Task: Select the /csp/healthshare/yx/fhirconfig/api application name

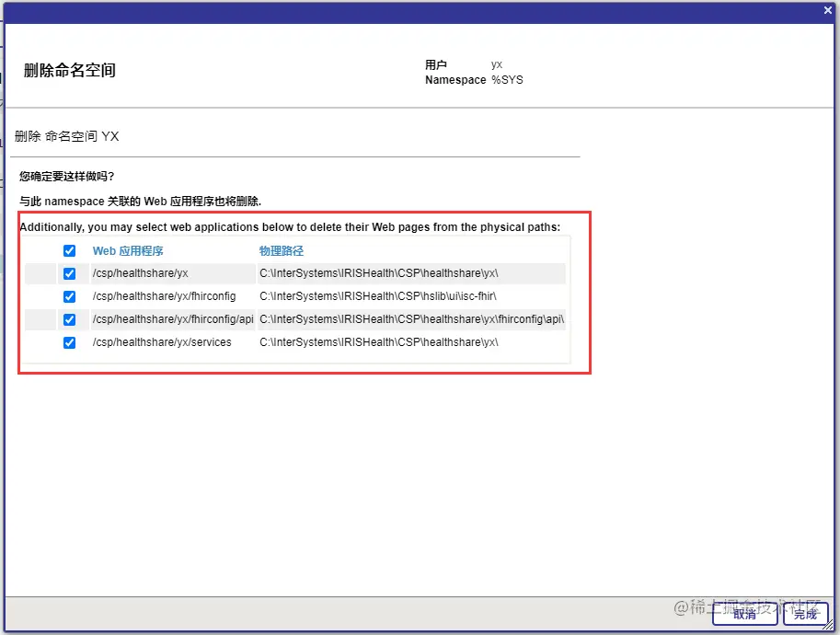Action: 173,319
